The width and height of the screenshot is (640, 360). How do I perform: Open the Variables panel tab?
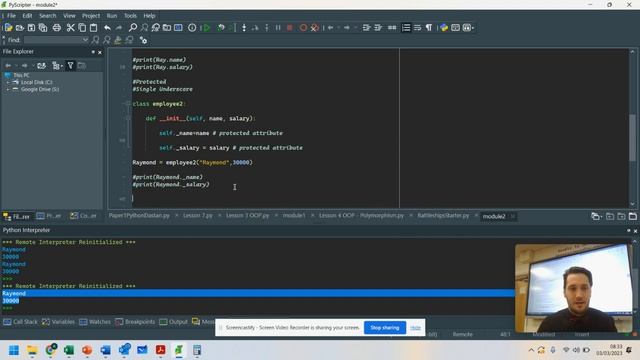tap(58, 322)
